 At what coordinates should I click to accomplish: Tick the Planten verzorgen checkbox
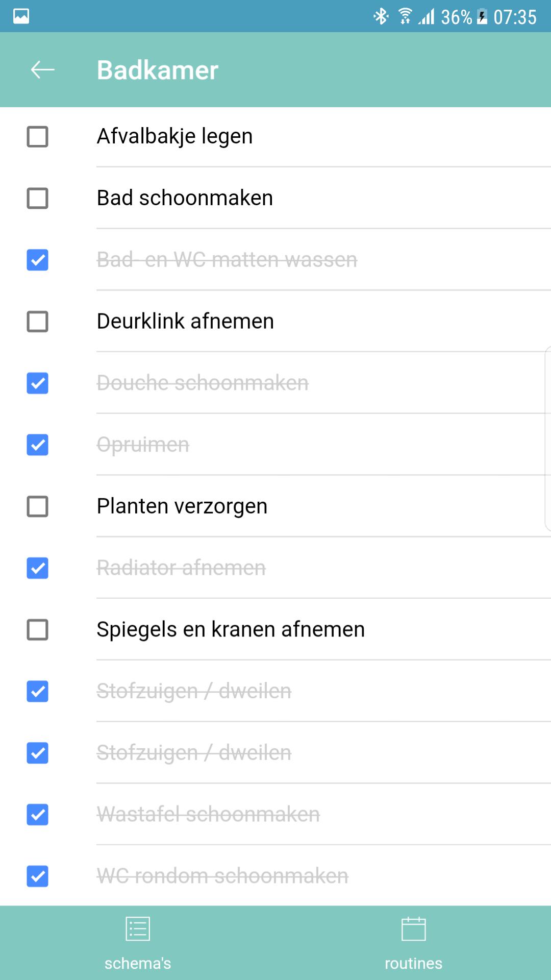coord(37,506)
